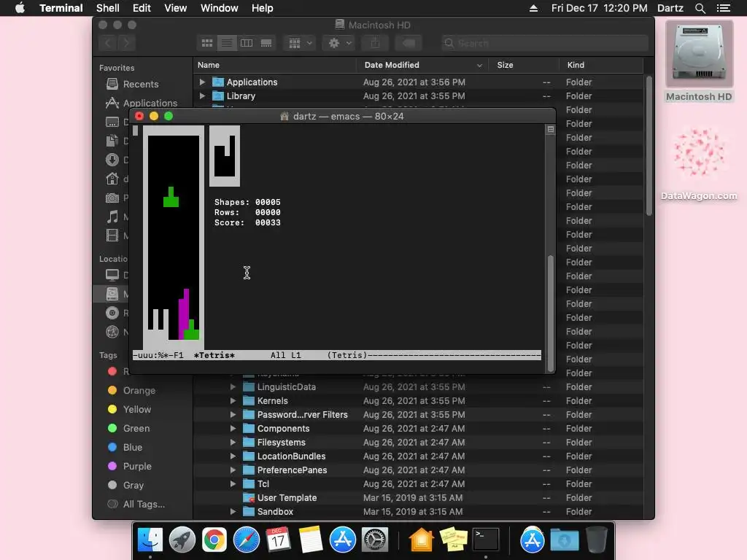
Task: Expand the Sandbox folder
Action: (x=233, y=511)
